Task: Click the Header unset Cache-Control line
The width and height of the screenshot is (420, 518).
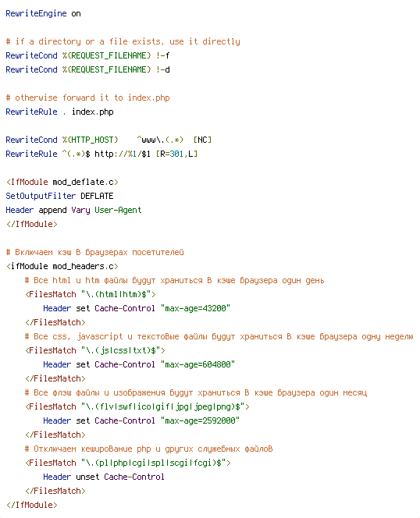Action: tap(104, 477)
